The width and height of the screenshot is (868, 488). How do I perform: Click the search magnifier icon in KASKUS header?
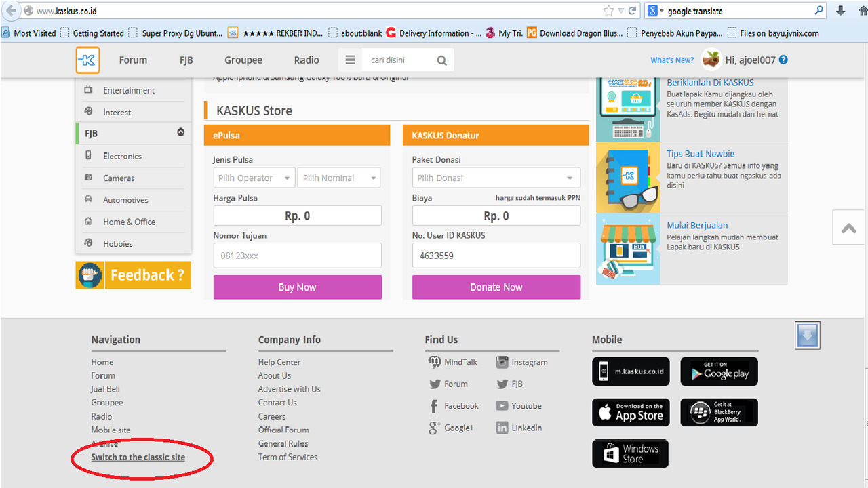[442, 60]
